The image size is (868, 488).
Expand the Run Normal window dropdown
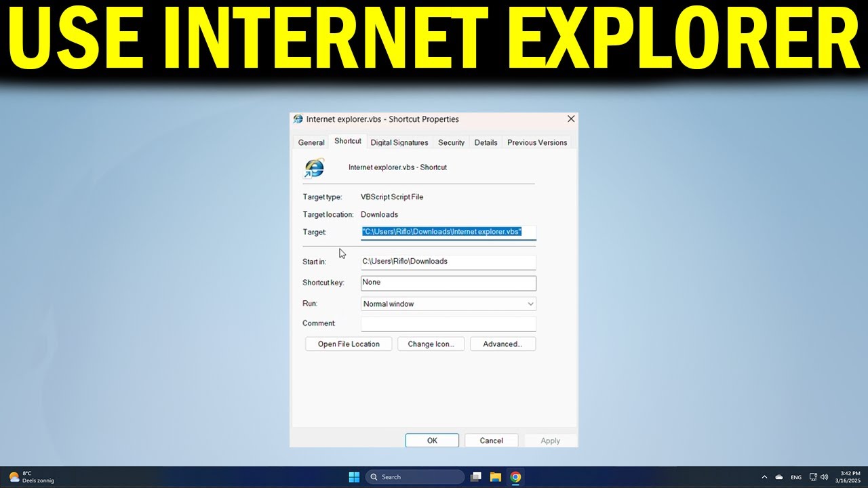point(448,304)
